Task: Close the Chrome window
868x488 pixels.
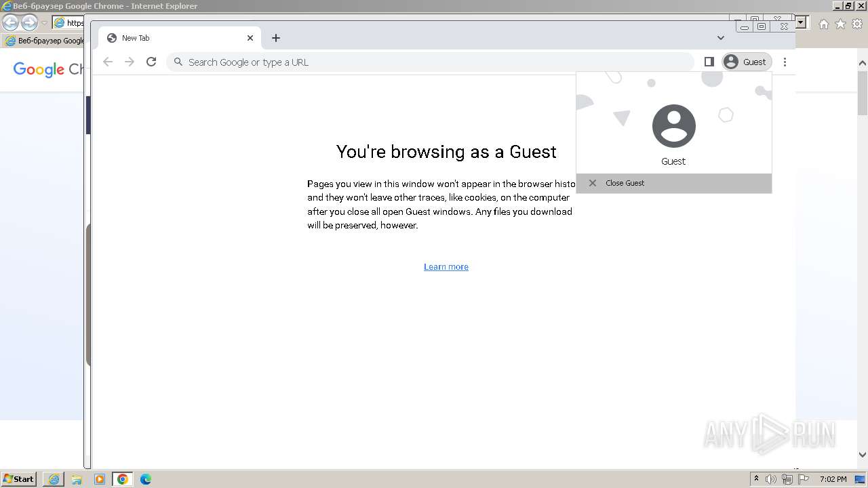Action: (784, 27)
